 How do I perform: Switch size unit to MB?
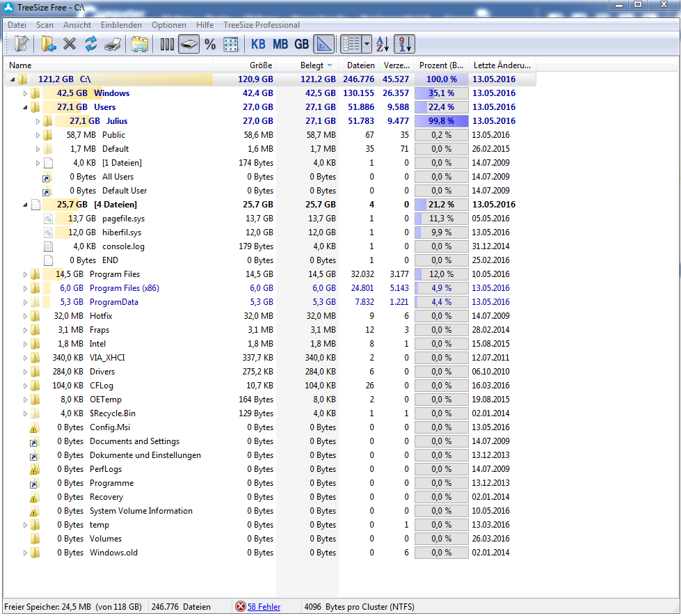[280, 45]
